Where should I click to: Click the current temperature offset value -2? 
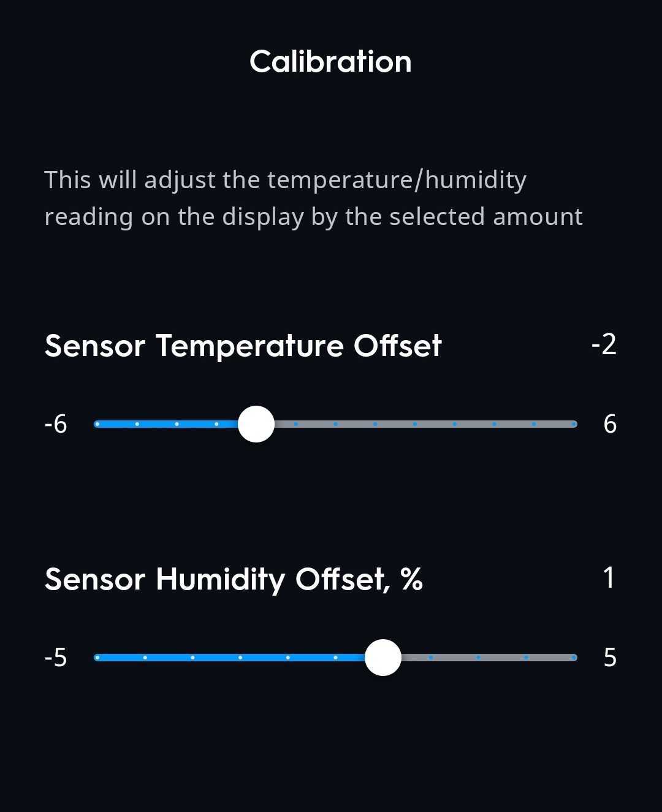603,344
